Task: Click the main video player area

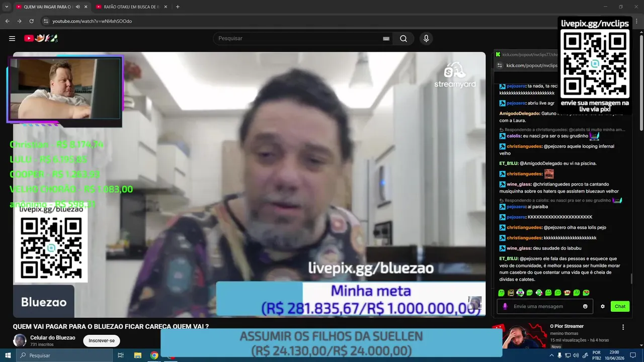Action: tap(249, 185)
